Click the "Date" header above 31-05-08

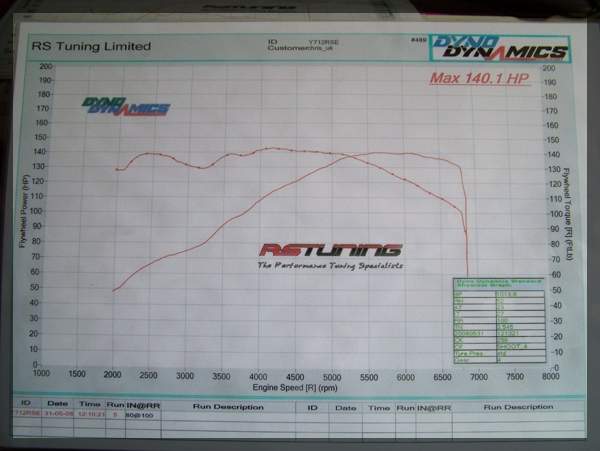click(x=57, y=404)
